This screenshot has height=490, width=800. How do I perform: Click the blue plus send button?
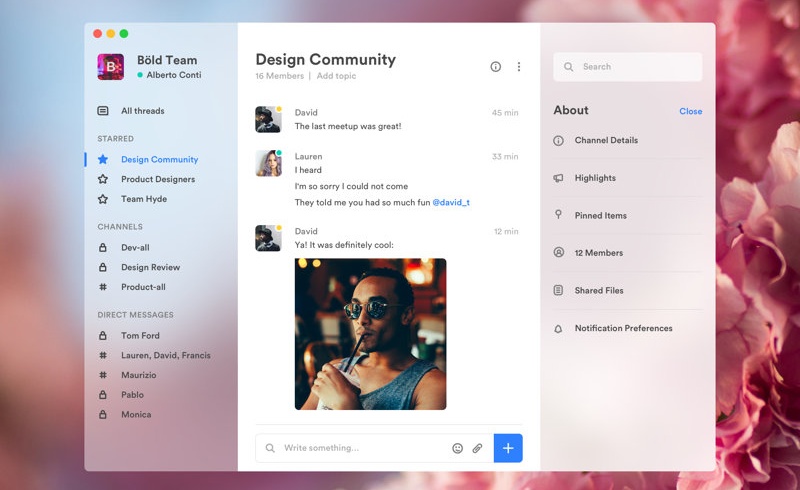coord(508,448)
